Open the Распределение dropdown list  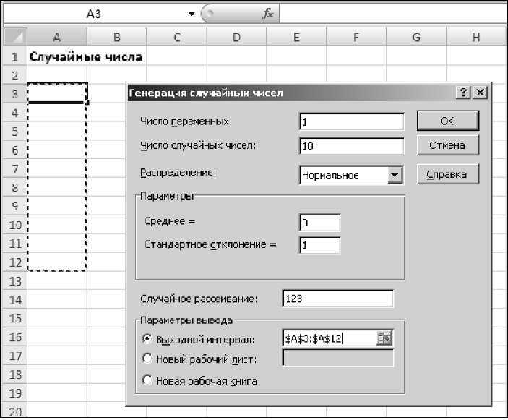tap(395, 176)
